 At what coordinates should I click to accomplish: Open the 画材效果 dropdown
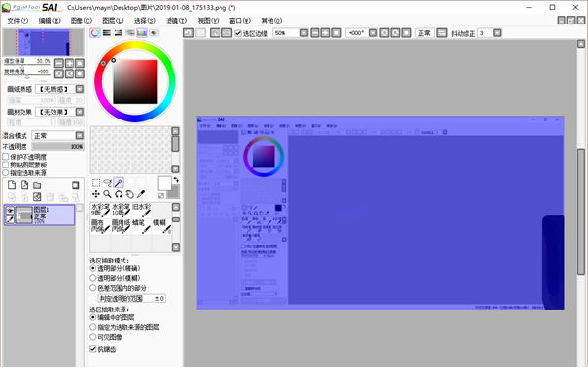point(80,112)
